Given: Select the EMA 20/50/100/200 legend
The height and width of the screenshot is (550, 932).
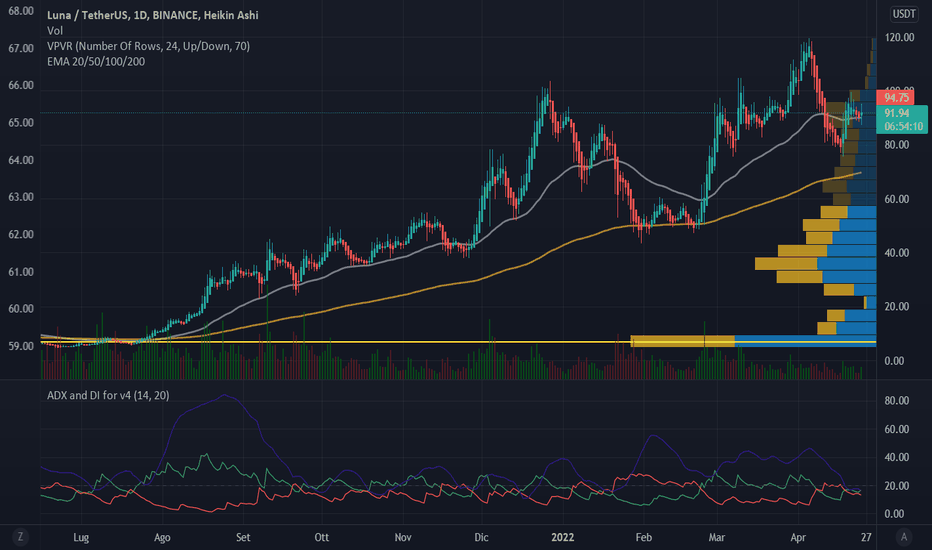Looking at the screenshot, I should click(x=96, y=61).
